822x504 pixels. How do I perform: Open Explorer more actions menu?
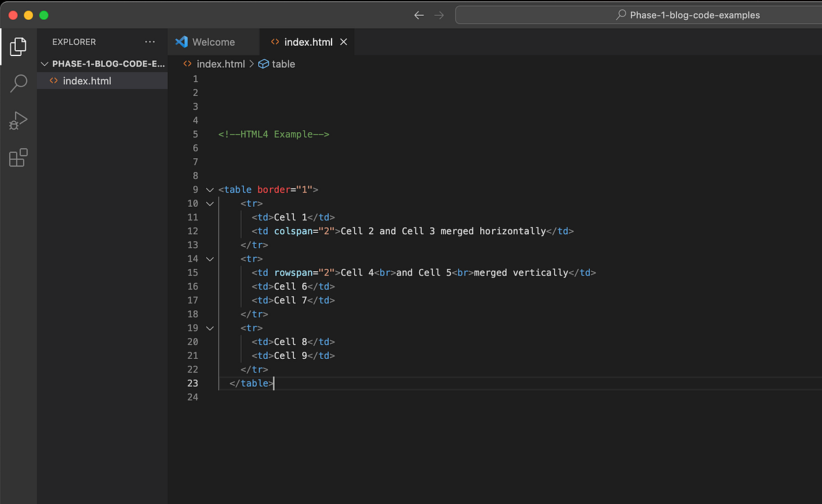[x=150, y=42]
